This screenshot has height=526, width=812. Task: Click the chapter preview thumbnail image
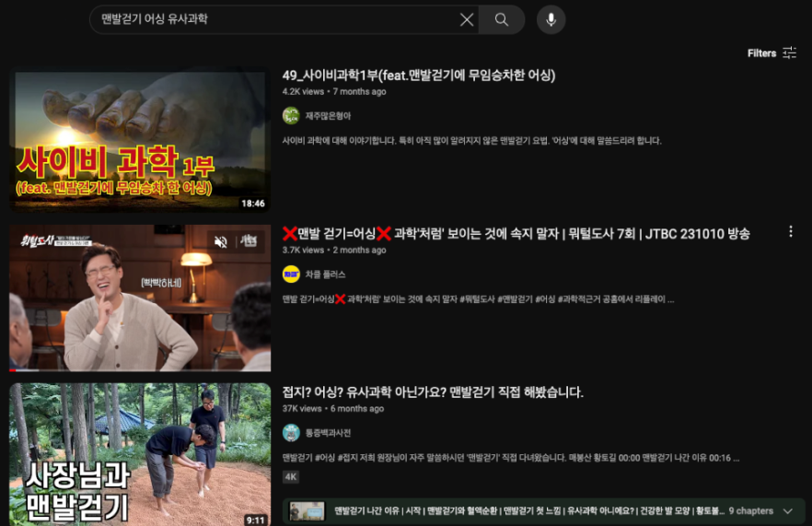(x=307, y=511)
